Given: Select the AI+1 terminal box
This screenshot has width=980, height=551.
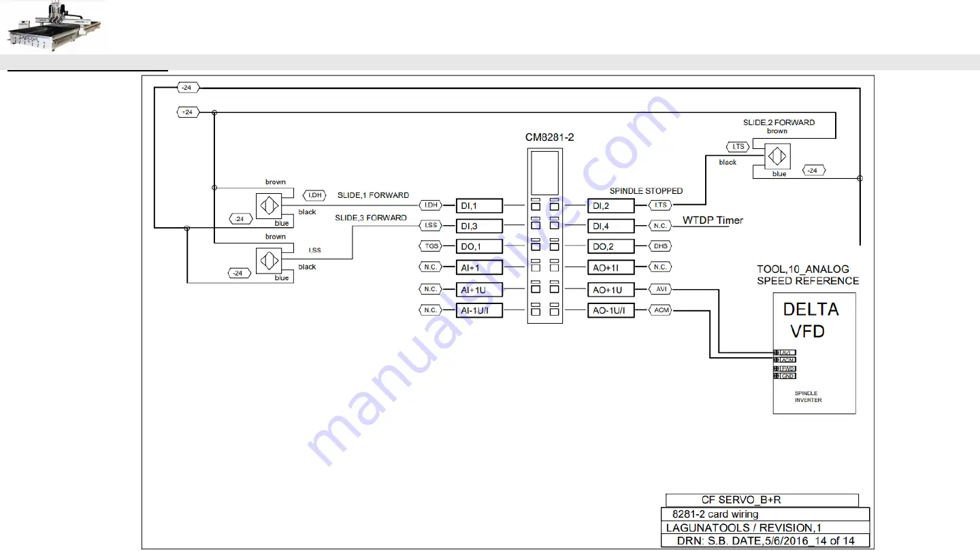Looking at the screenshot, I should 479,267.
